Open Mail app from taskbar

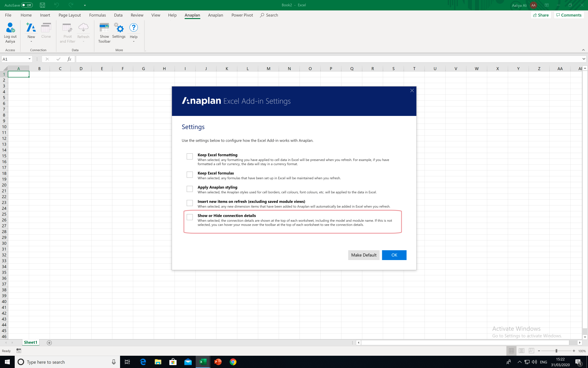[188, 362]
